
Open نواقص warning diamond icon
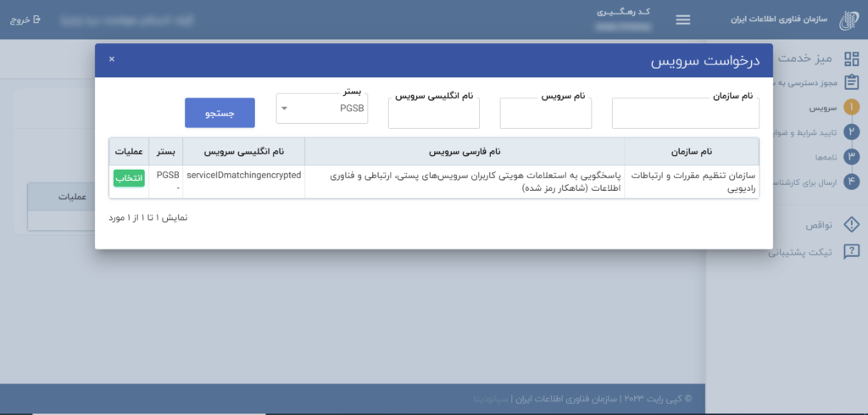[x=852, y=225]
